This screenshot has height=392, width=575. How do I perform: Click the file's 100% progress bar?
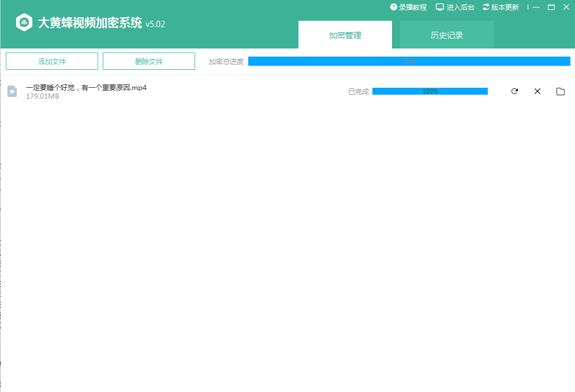(430, 91)
